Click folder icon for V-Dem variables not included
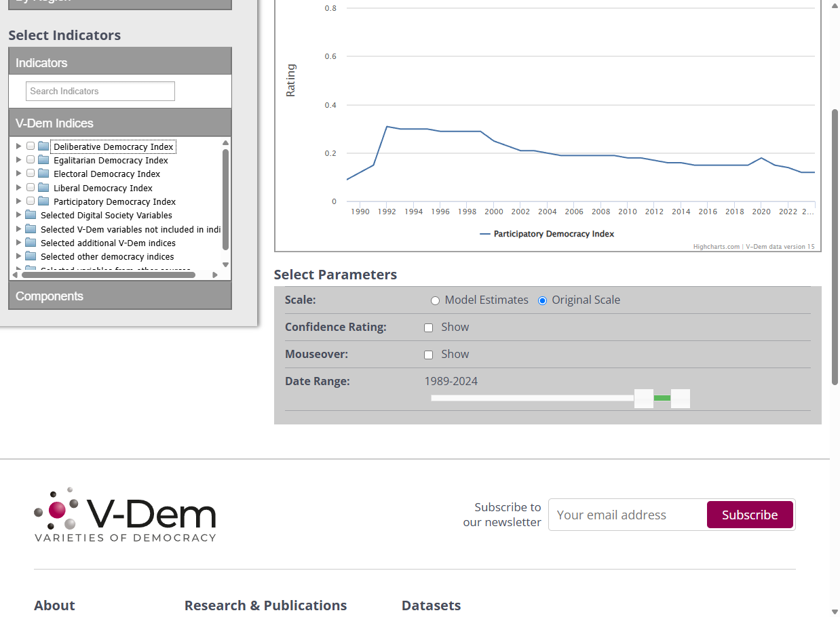The height and width of the screenshot is (617, 840). (x=31, y=229)
